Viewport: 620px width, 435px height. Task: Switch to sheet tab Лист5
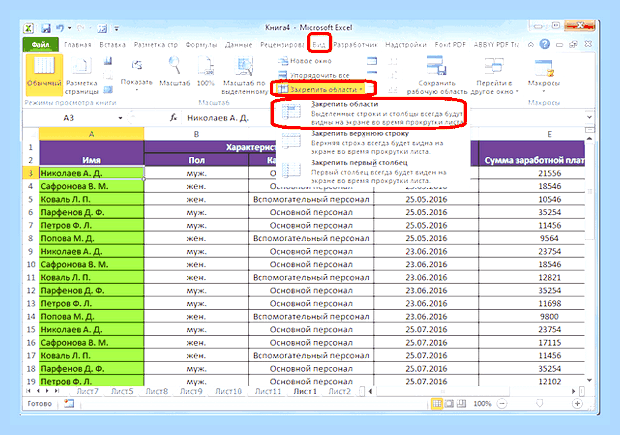(122, 392)
